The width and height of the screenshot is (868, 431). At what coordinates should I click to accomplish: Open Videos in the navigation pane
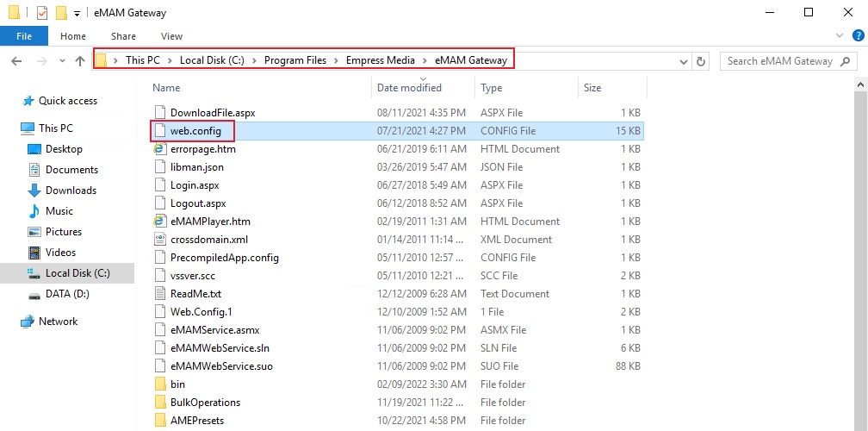tap(60, 253)
